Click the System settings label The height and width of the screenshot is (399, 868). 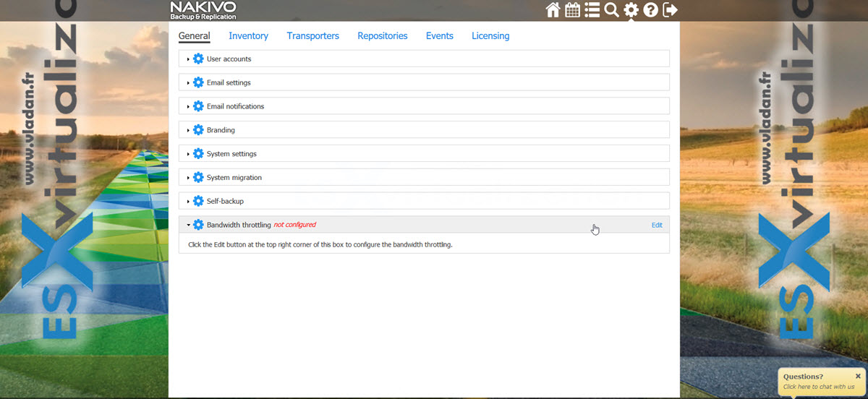click(231, 154)
